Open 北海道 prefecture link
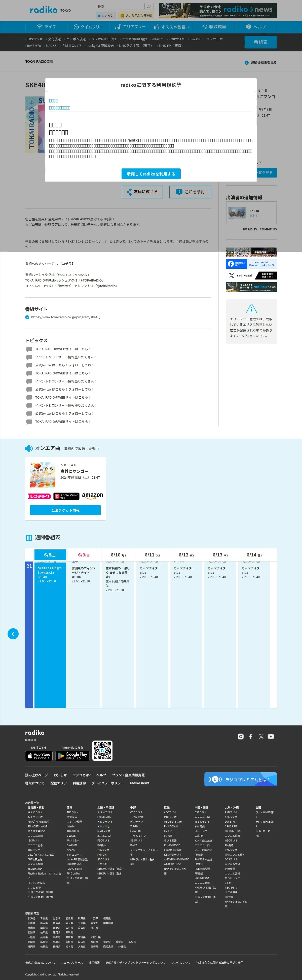The width and height of the screenshot is (302, 980). click(31, 918)
